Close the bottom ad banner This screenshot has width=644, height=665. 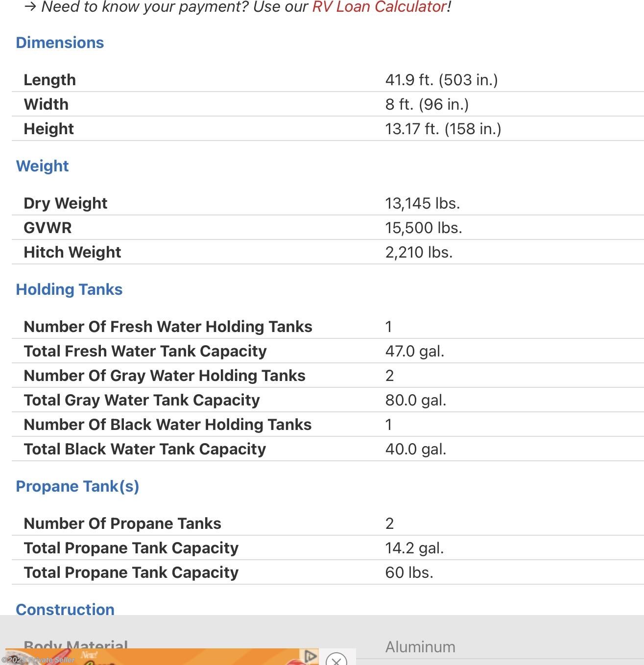tap(336, 660)
